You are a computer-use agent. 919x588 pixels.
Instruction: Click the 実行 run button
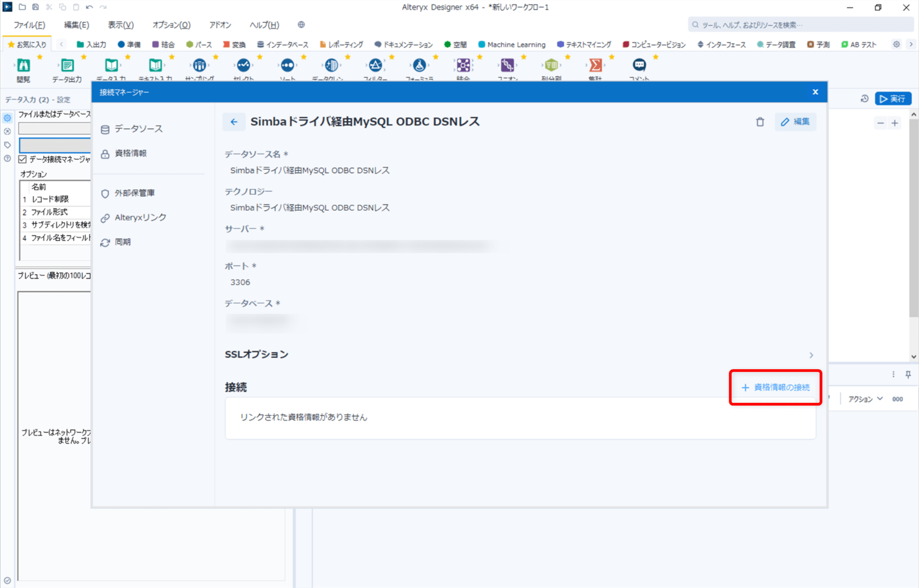click(893, 99)
